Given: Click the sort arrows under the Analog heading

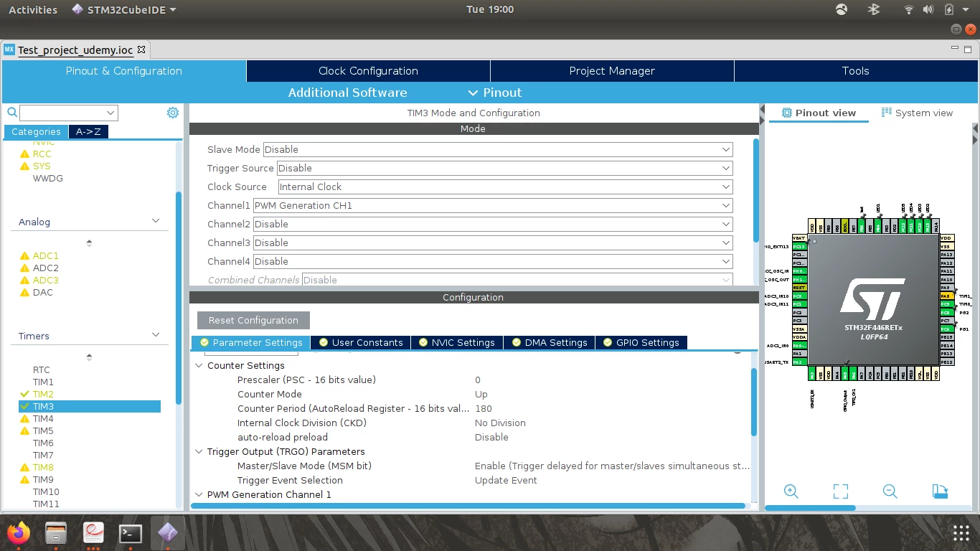Looking at the screenshot, I should pos(89,242).
